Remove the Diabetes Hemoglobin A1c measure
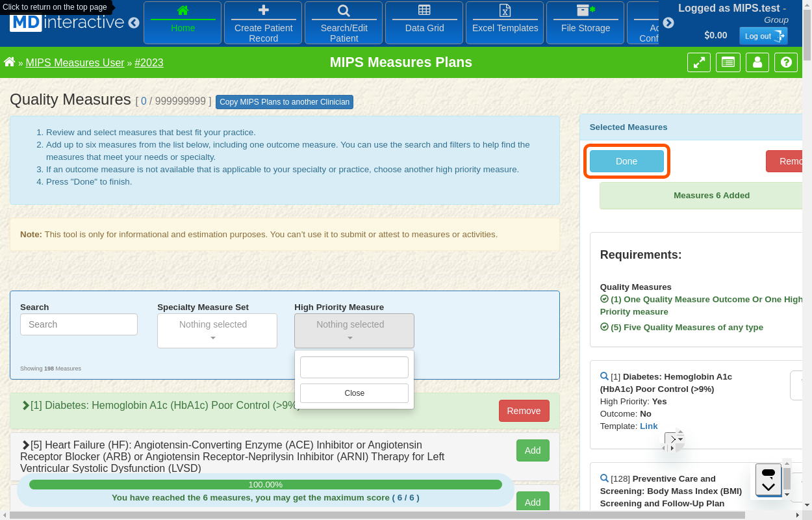This screenshot has height=520, width=812. [524, 411]
